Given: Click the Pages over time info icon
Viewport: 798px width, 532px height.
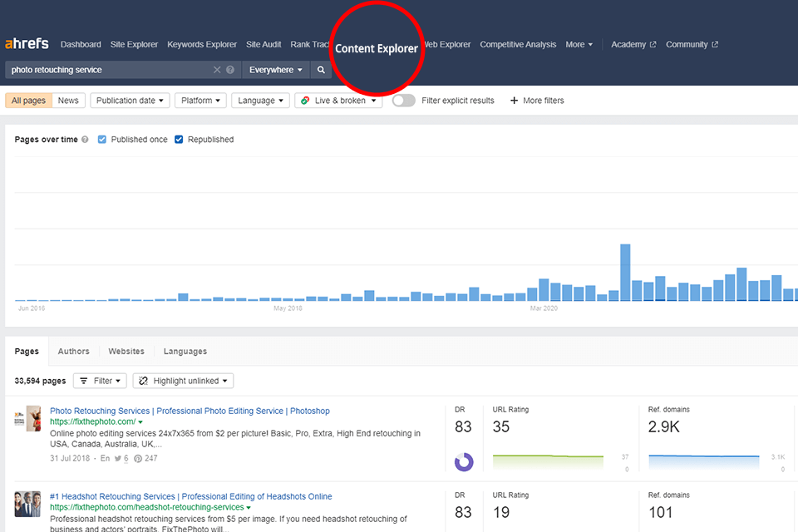Looking at the screenshot, I should tap(85, 140).
